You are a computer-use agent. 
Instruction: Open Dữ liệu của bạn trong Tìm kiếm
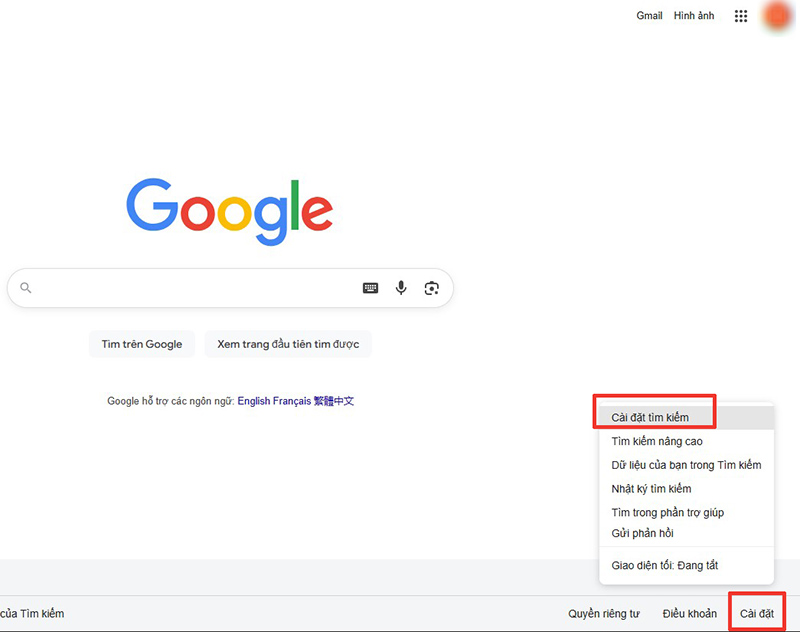click(x=686, y=465)
